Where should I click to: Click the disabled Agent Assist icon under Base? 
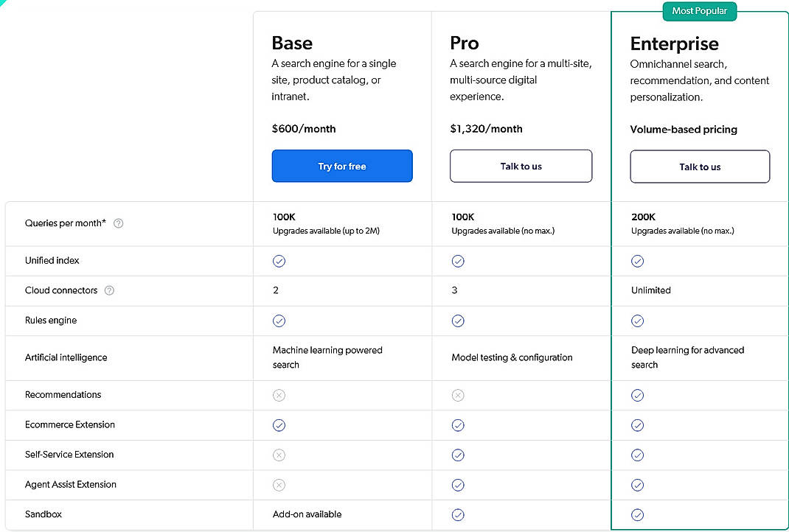click(x=279, y=485)
